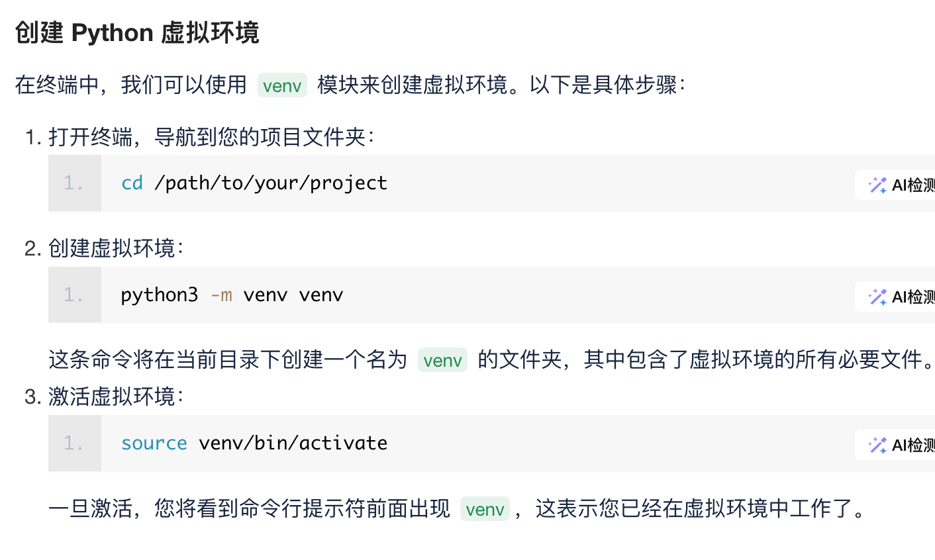The height and width of the screenshot is (560, 935).
Task: Click the venv/bin/activate path in code
Action: click(x=293, y=443)
